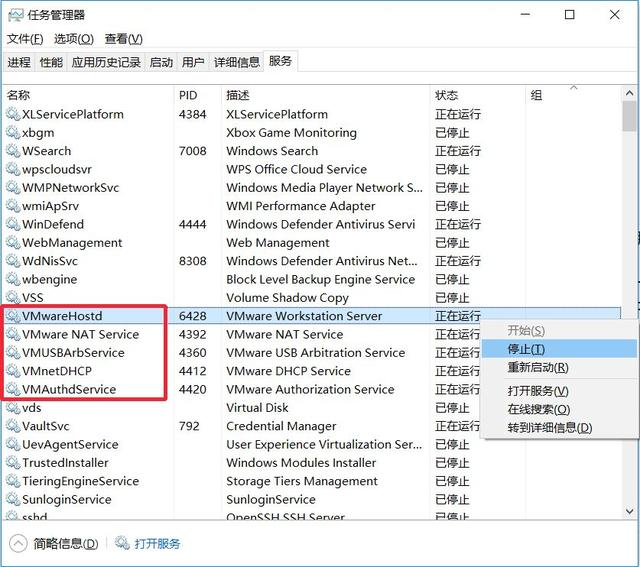Select the 'VMware DHCP Service' description
The height and width of the screenshot is (567, 640).
289,371
